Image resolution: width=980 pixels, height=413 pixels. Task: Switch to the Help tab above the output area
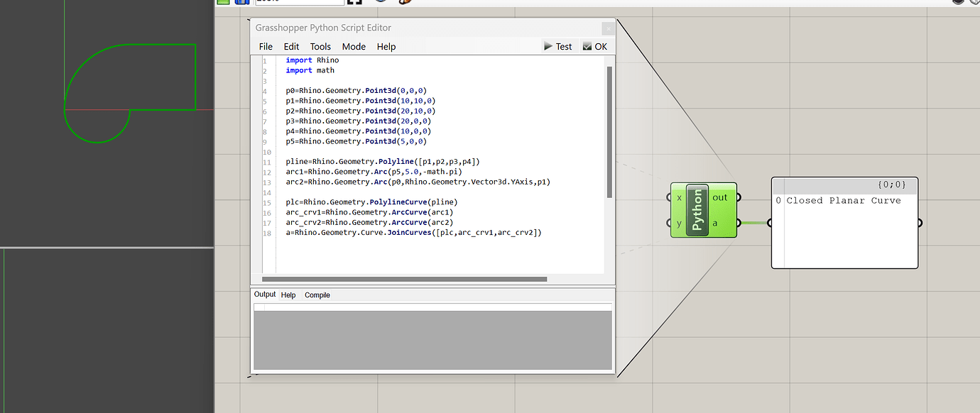coord(288,294)
